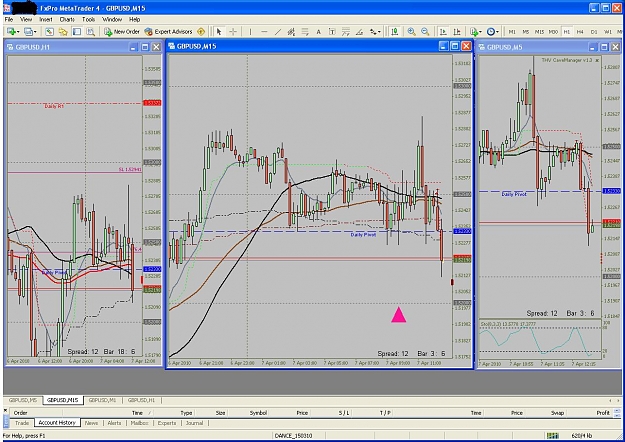
Task: Click the New Order button
Action: pos(122,31)
